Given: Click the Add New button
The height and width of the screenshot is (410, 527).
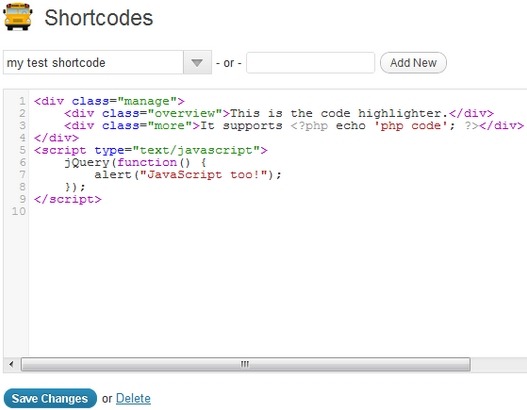Looking at the screenshot, I should pos(413,63).
